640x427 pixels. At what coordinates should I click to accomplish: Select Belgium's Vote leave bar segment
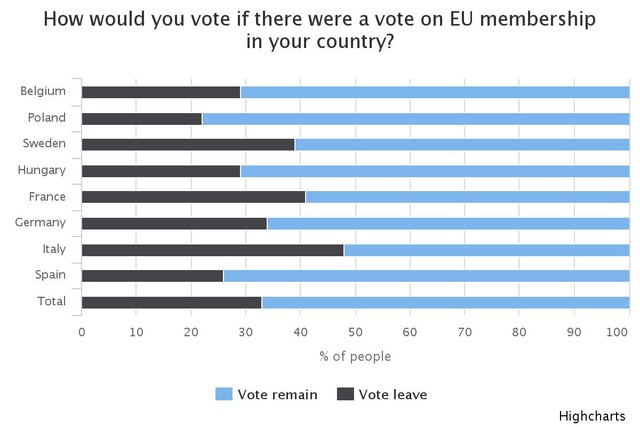point(160,92)
